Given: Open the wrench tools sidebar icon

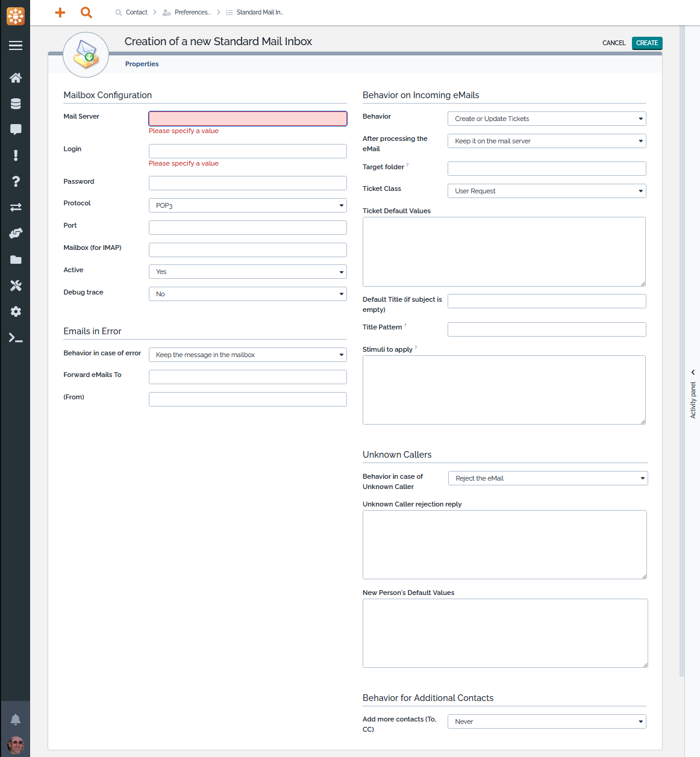Looking at the screenshot, I should click(x=16, y=285).
